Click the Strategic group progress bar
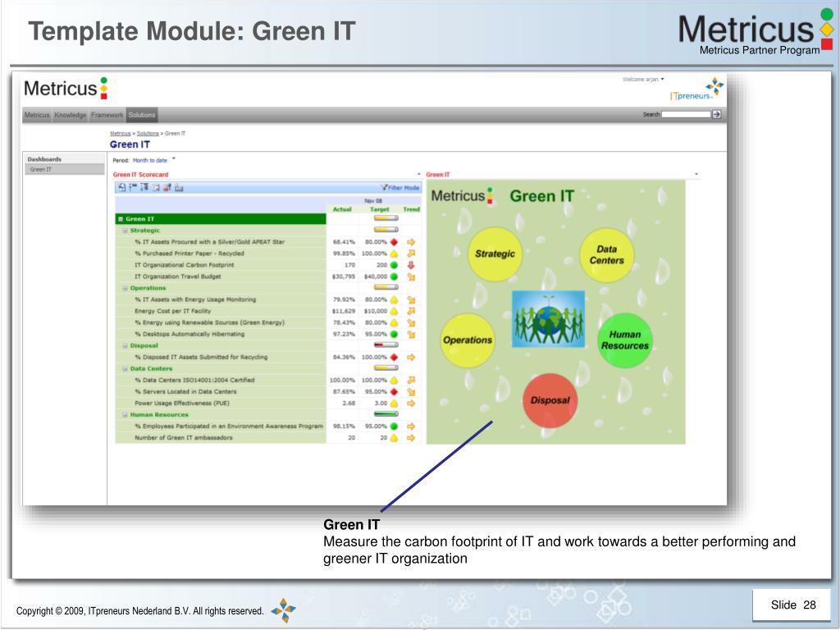This screenshot has width=840, height=630. [386, 230]
